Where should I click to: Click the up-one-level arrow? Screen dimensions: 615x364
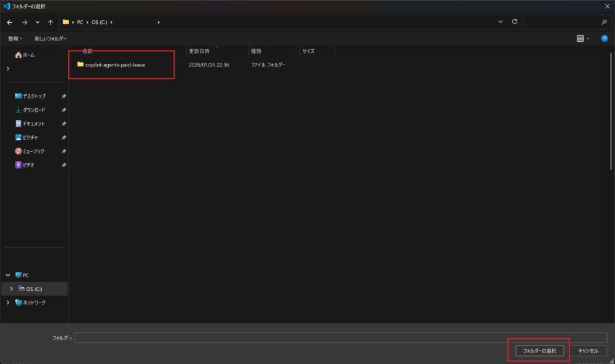50,22
